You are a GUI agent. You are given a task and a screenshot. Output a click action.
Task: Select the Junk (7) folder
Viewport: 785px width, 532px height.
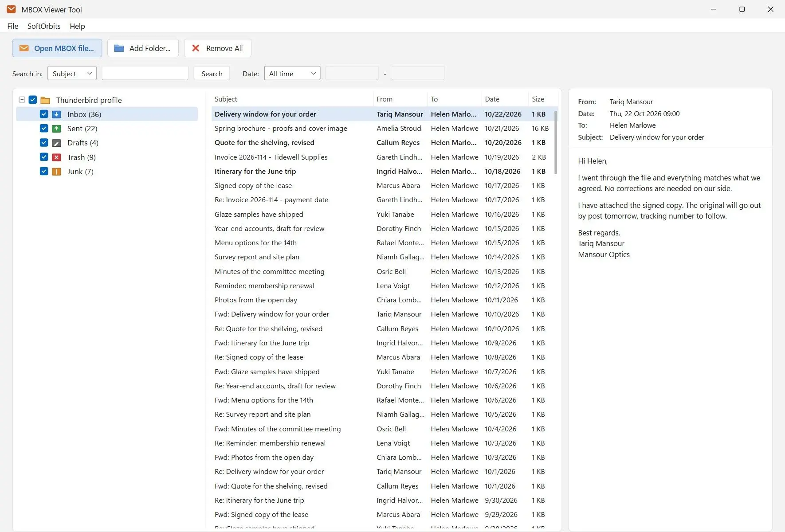tap(107, 172)
